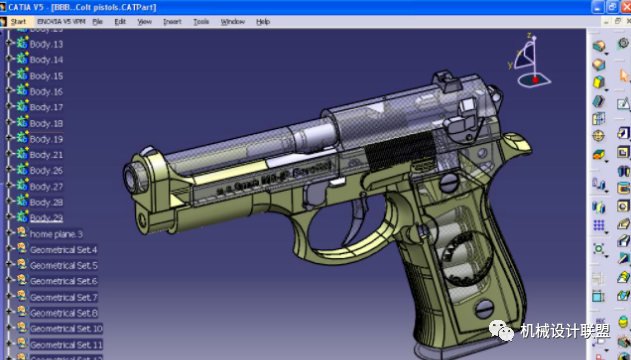Expand the Body.16 tree node
The image size is (631, 360).
tap(9, 91)
